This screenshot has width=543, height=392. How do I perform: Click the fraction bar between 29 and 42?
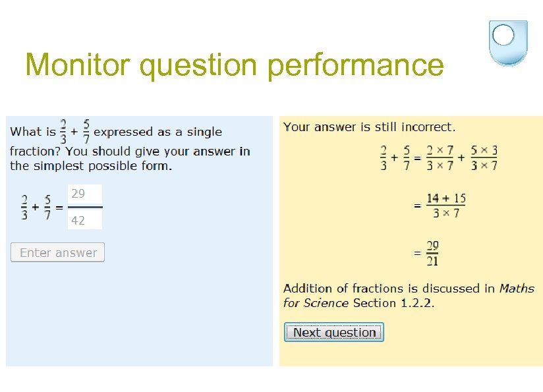click(x=84, y=207)
